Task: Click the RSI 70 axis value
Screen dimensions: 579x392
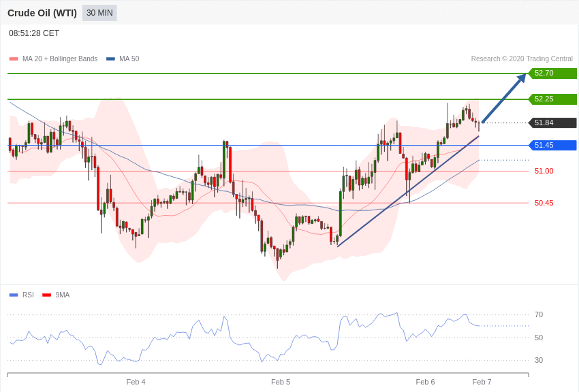Action: pos(539,315)
